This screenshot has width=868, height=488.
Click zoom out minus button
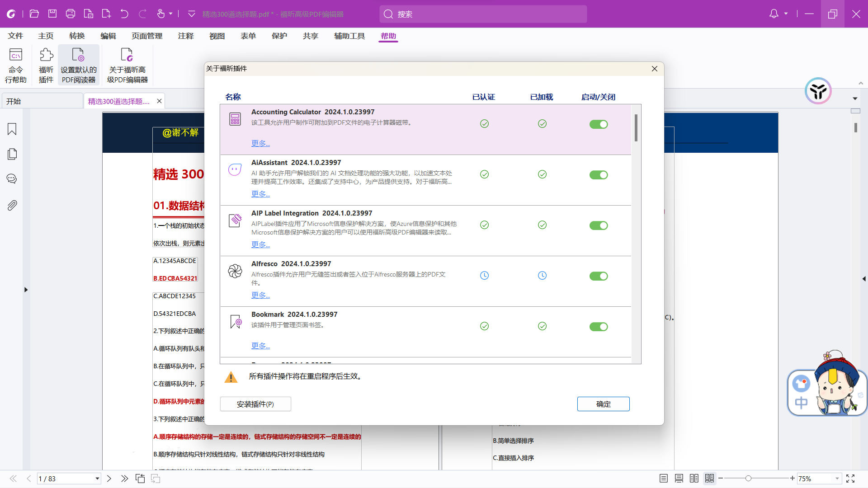click(721, 478)
